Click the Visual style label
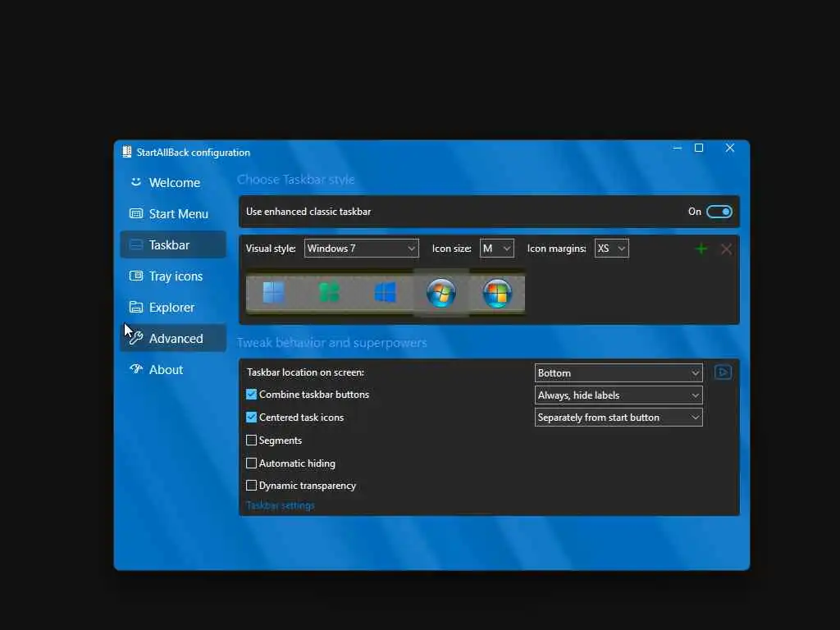840x630 pixels. [x=271, y=249]
